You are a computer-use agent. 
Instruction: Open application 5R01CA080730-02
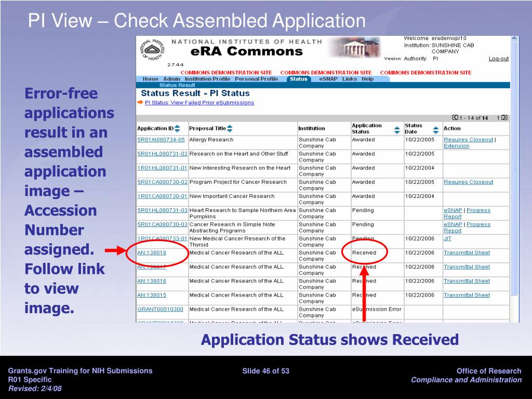pyautogui.click(x=162, y=182)
